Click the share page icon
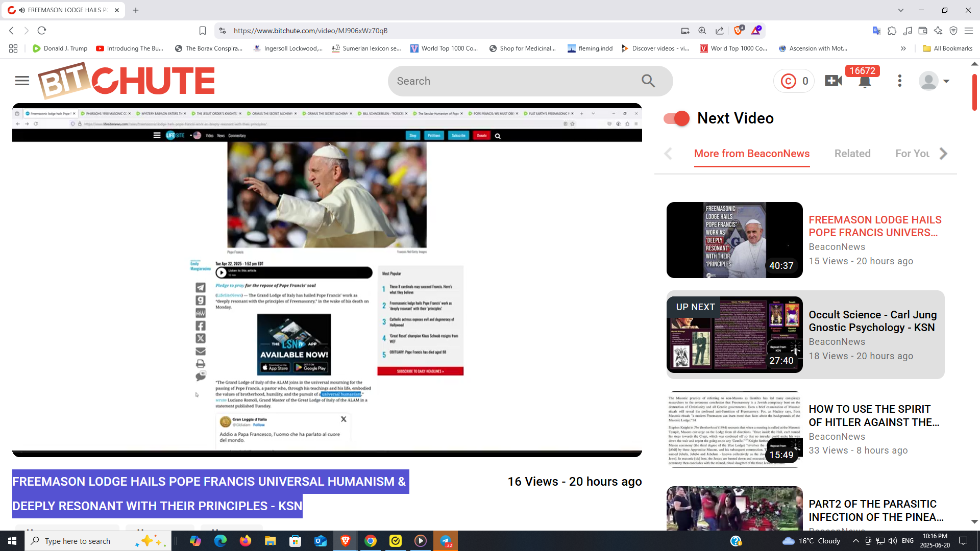 coord(720,31)
